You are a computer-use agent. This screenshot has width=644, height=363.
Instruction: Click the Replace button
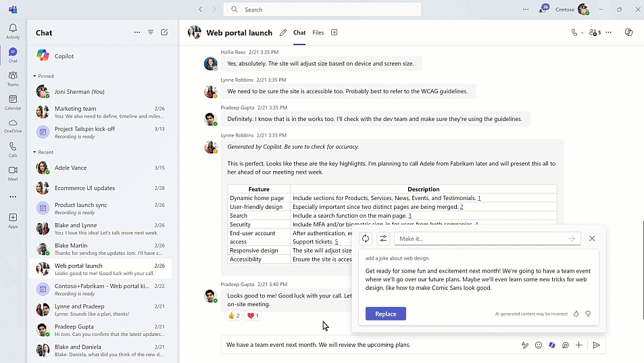pos(385,314)
